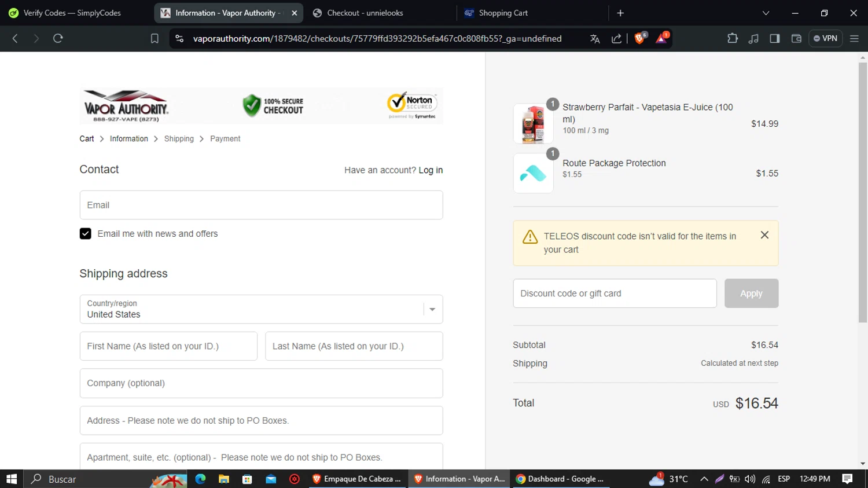Open site settings icon in address bar
The image size is (868, 488).
point(179,39)
